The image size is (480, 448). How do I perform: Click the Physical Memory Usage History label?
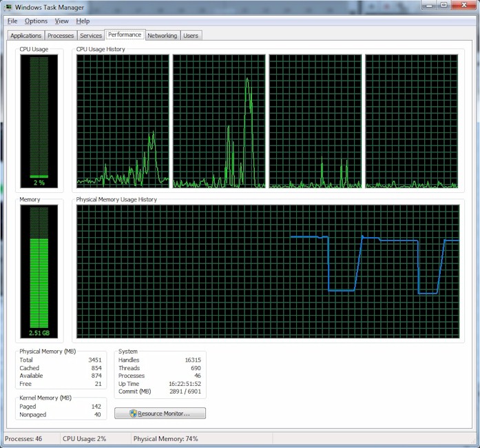pyautogui.click(x=116, y=199)
